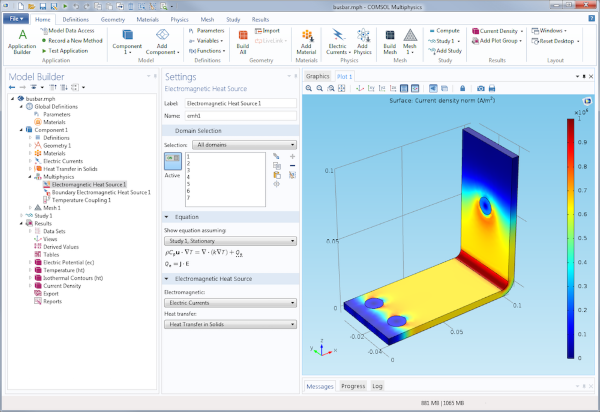Viewport: 600px width, 412px height.
Task: Click the Add Physics icon
Action: (365, 42)
